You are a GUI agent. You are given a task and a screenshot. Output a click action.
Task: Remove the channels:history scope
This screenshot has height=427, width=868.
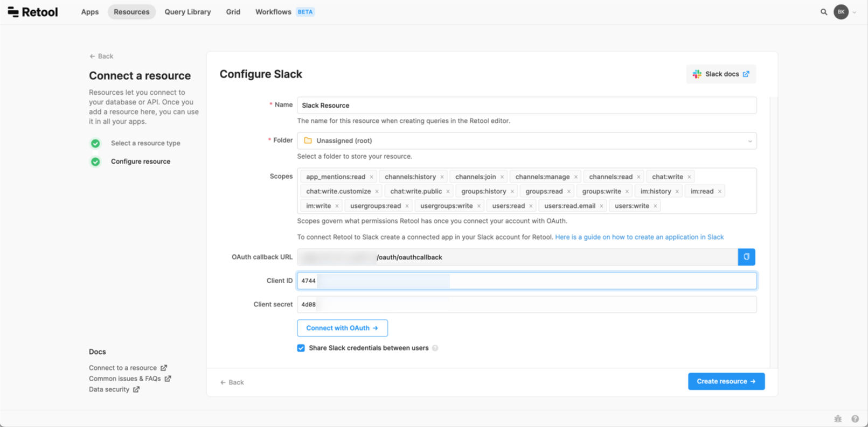pos(442,177)
